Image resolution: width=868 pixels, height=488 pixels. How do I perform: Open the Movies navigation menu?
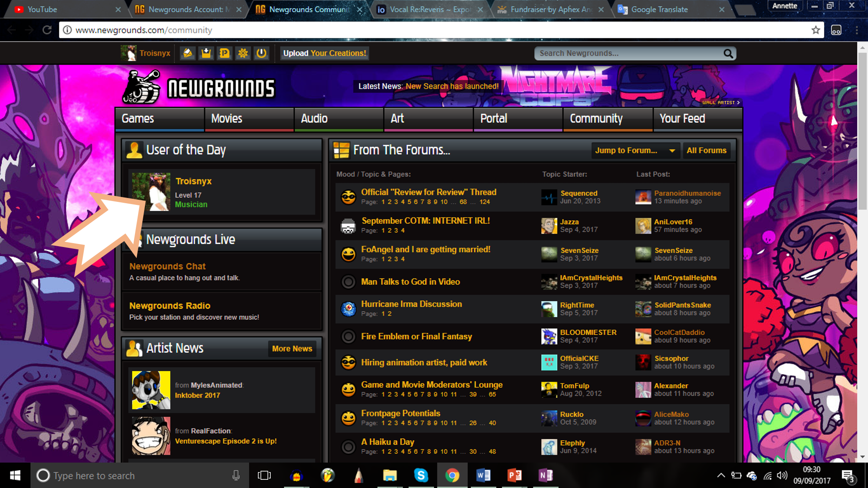coord(249,119)
